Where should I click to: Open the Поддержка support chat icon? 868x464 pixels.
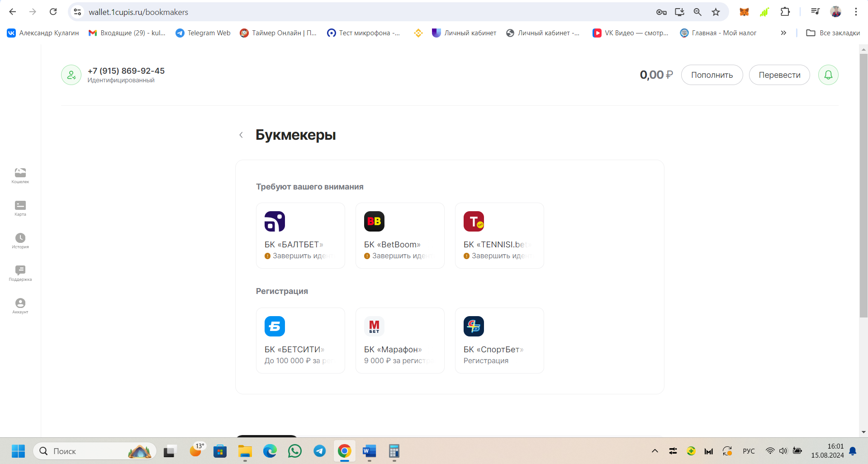(20, 273)
